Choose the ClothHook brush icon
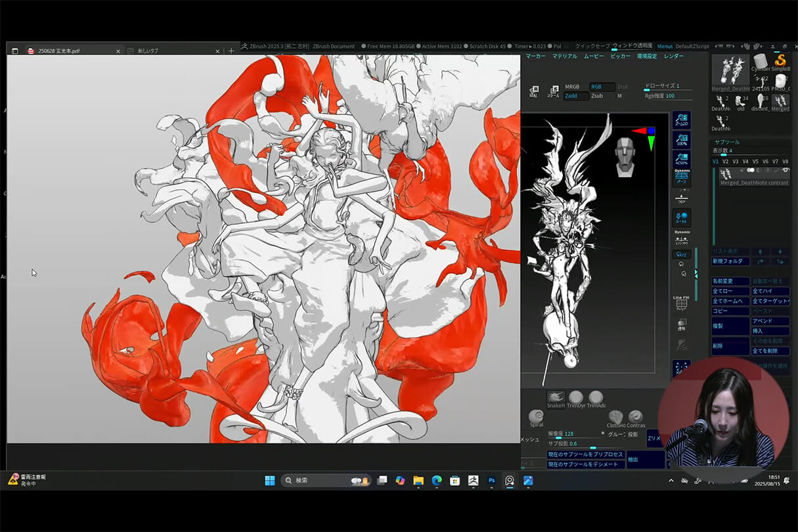The image size is (798, 532). coord(615,417)
